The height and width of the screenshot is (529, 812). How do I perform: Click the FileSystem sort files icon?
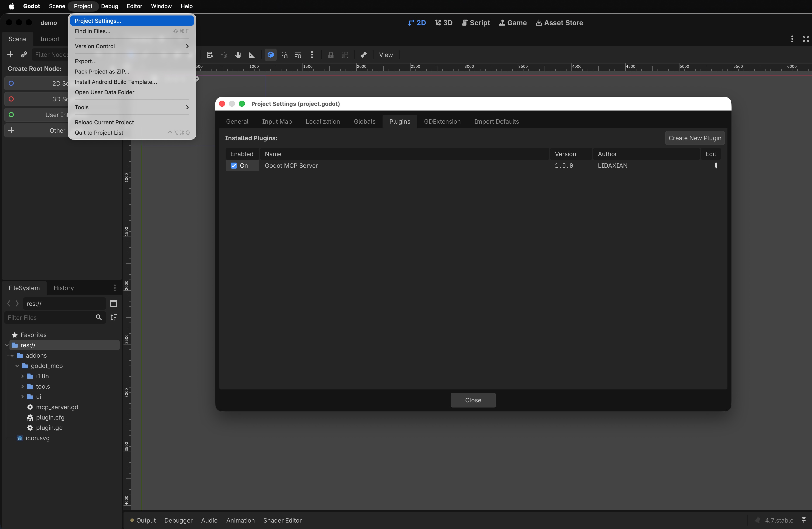point(114,318)
